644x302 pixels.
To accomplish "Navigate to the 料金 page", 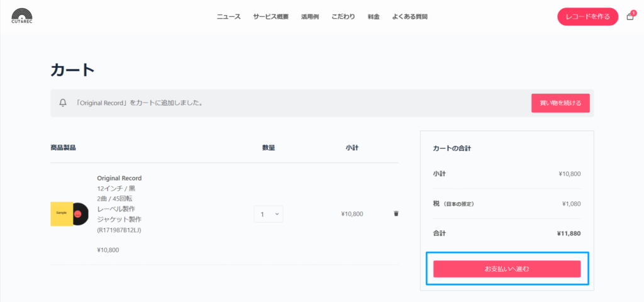I will (374, 16).
